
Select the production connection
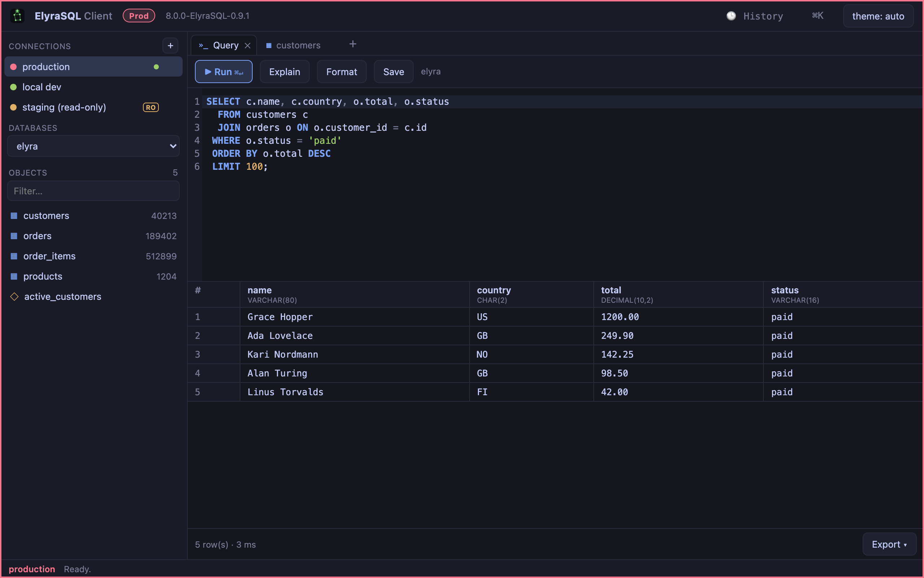click(x=93, y=67)
